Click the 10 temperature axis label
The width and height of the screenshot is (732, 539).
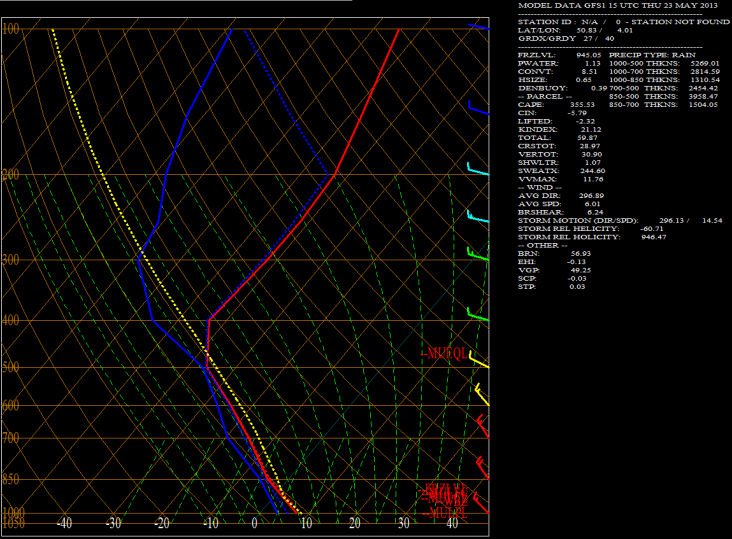click(x=306, y=523)
